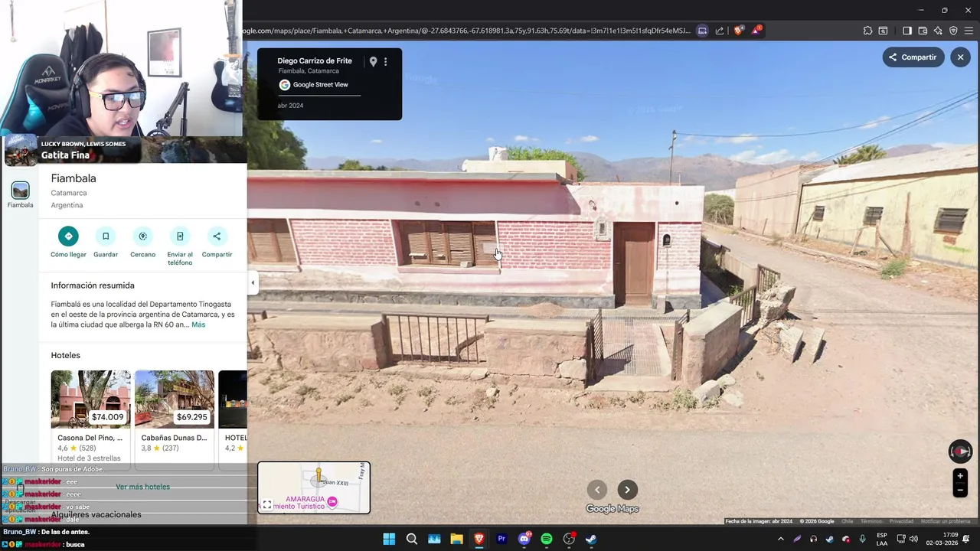Click the browser address bar URL
The height and width of the screenshot is (551, 980).
(x=467, y=31)
